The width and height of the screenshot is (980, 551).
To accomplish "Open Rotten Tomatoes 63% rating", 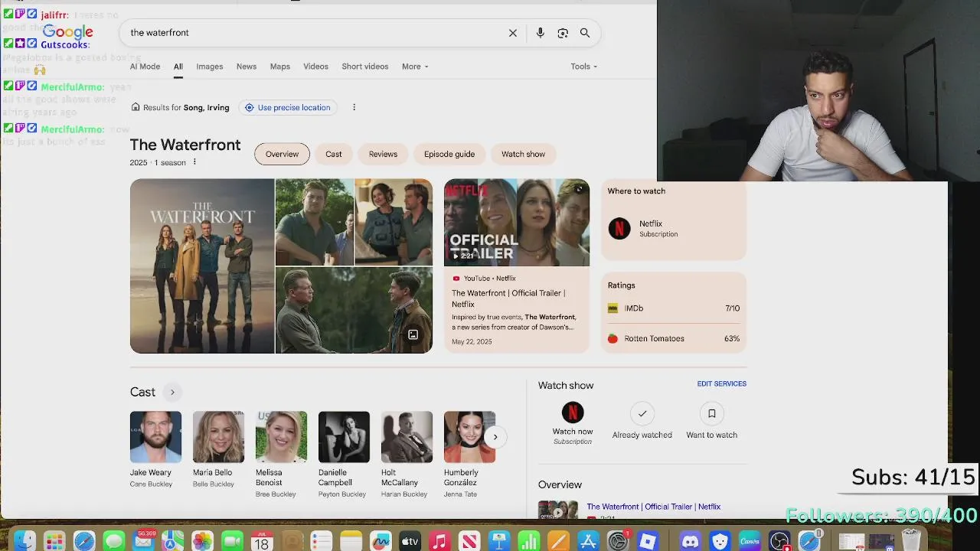I will (x=674, y=338).
